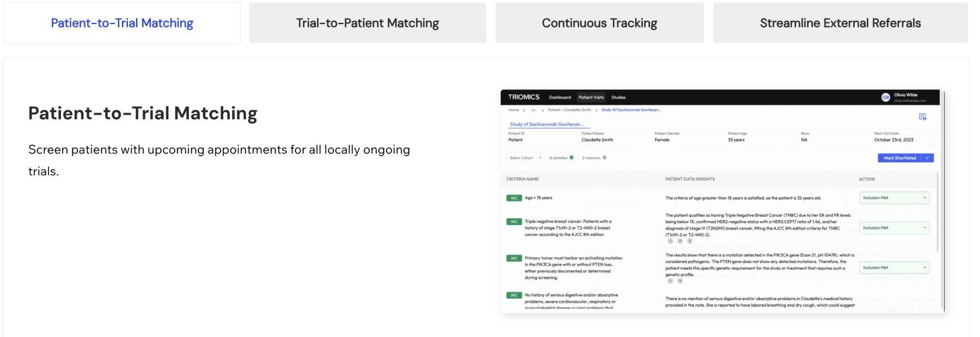Open the Inclusion Met dropdown for PIK3CA mutation

[x=894, y=268]
